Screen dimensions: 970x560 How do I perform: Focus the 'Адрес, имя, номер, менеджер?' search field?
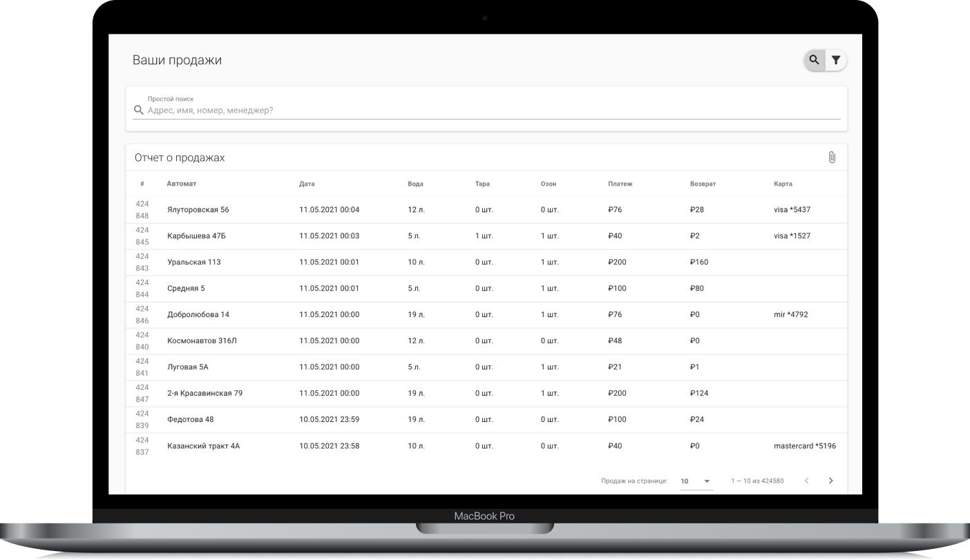pyautogui.click(x=486, y=110)
